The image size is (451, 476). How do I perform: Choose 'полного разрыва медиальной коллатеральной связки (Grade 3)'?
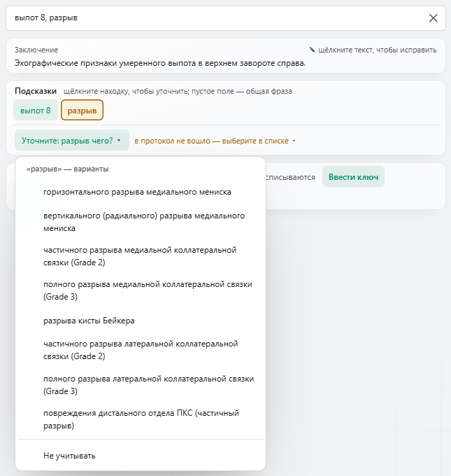141,290
